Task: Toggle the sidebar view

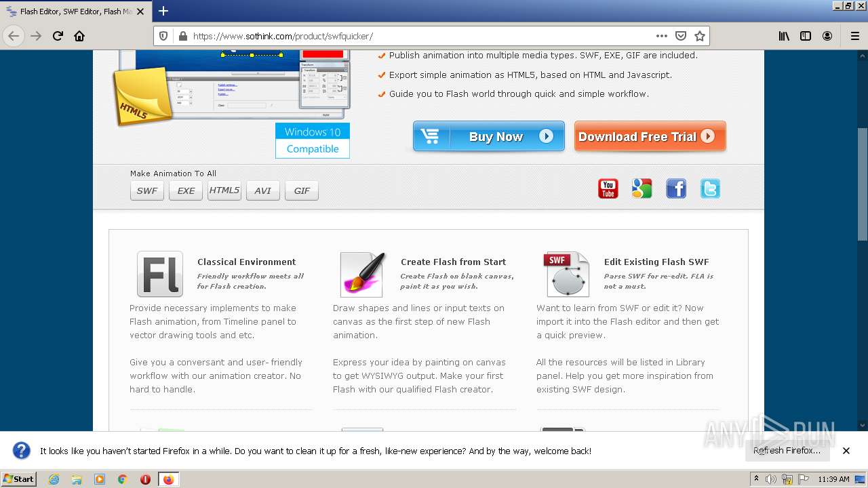Action: [x=806, y=36]
